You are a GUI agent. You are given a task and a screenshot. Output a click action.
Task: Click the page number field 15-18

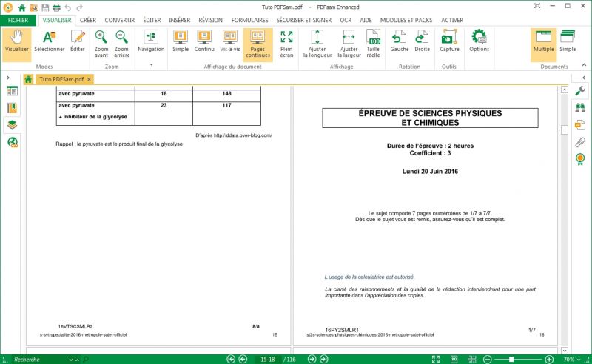tap(268, 360)
